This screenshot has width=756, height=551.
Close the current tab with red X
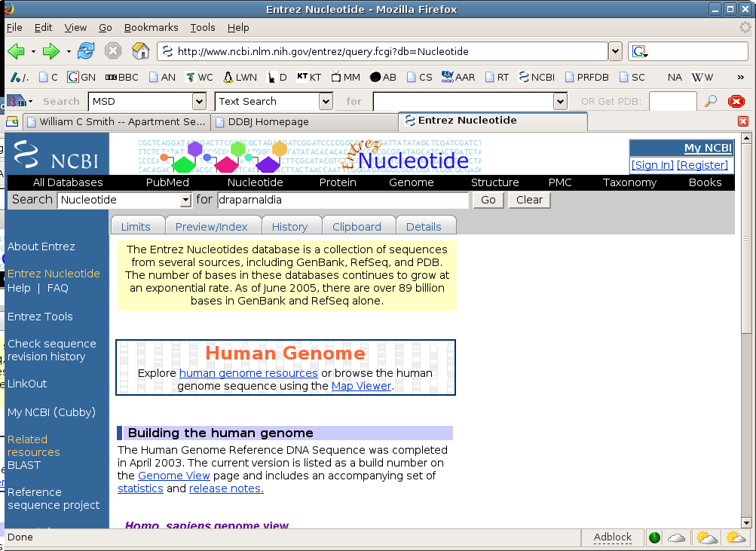coord(743,121)
